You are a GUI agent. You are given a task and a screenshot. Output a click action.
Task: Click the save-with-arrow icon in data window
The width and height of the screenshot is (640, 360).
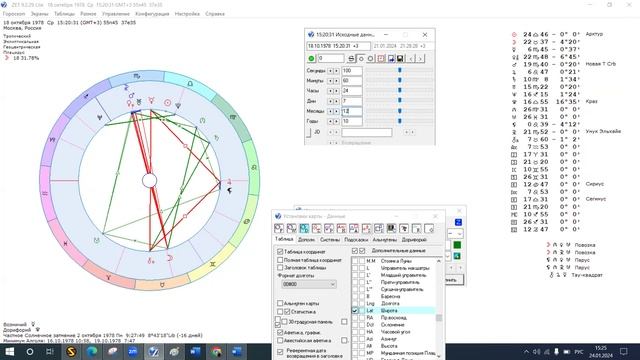coord(391,58)
